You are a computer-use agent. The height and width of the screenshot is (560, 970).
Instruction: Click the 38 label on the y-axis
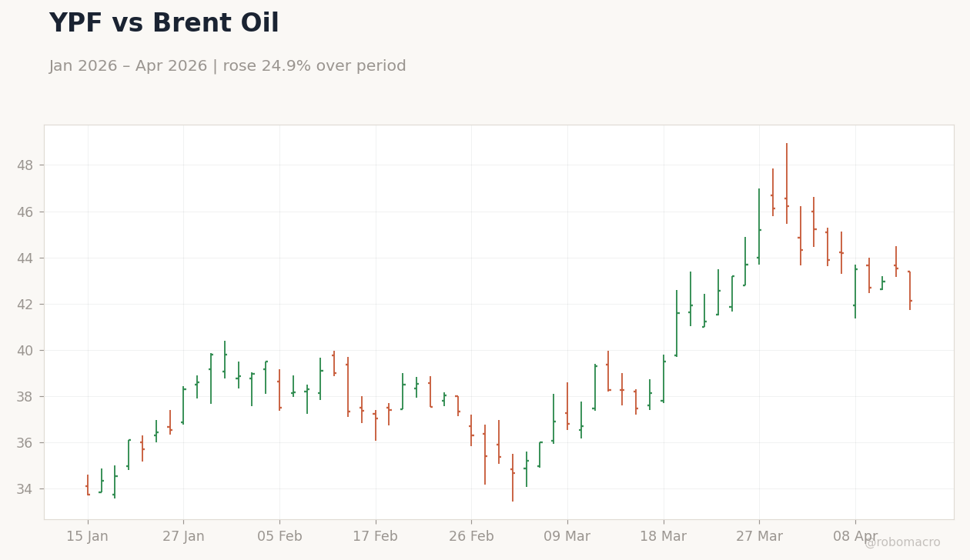26,396
